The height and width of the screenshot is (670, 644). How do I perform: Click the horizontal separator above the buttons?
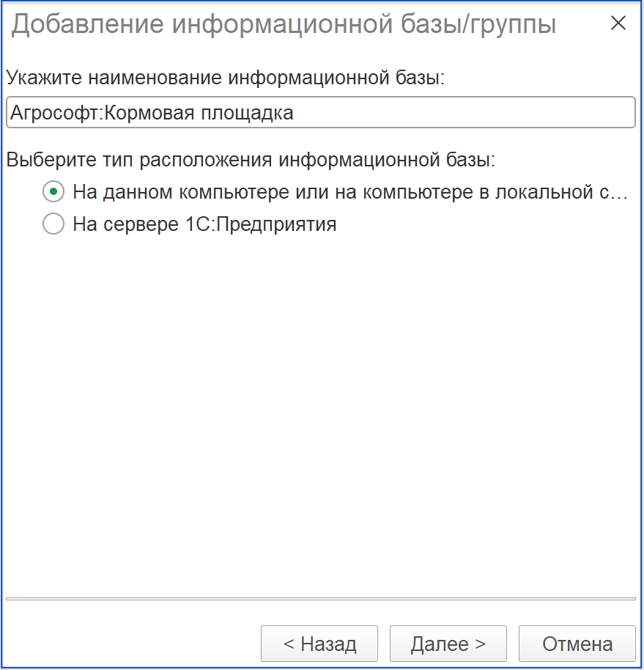pyautogui.click(x=321, y=599)
